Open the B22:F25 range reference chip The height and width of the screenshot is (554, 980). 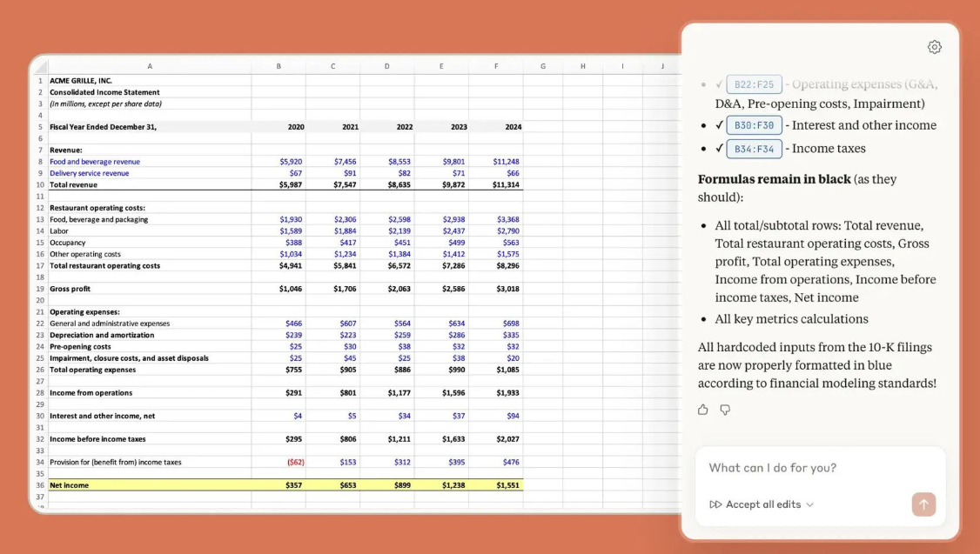click(754, 84)
